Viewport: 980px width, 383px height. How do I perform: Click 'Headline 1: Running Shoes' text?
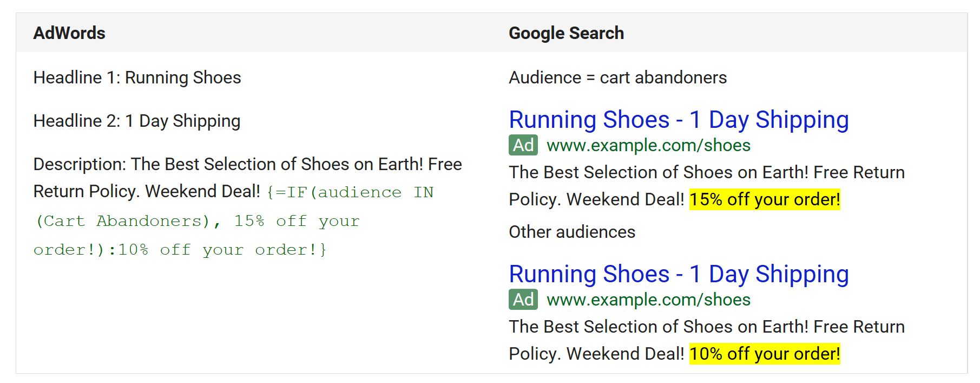coord(137,77)
